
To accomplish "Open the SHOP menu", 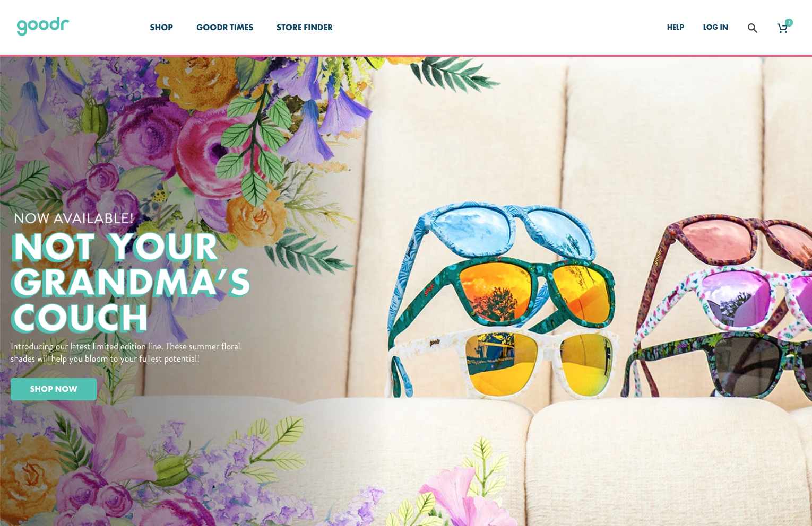I will [161, 28].
